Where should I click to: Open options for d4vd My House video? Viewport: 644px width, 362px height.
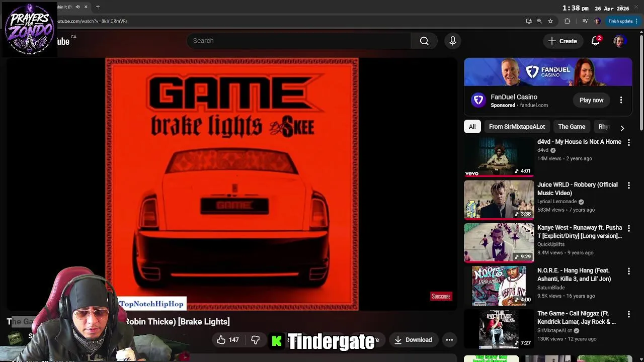click(628, 143)
